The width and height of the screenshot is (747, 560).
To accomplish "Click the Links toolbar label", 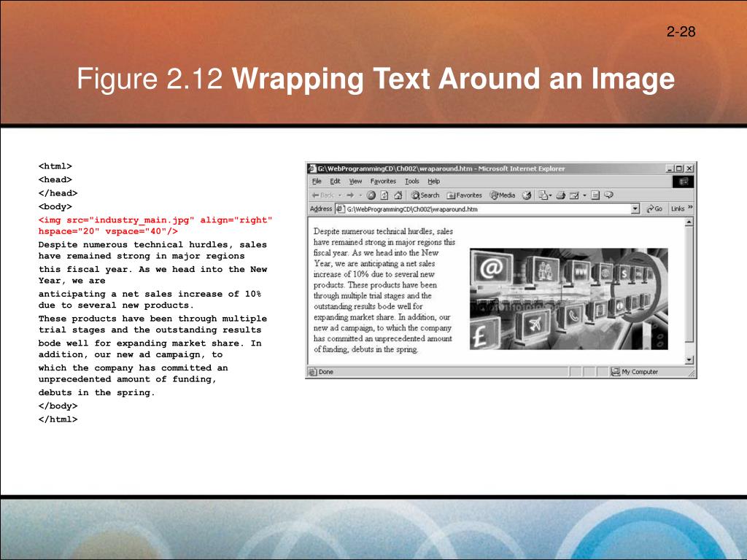I will point(678,209).
